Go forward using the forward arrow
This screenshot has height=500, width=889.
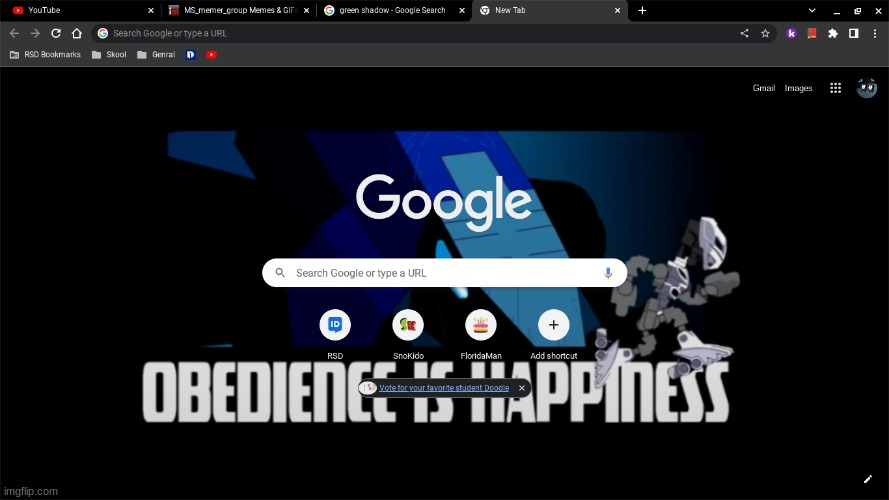pos(35,33)
